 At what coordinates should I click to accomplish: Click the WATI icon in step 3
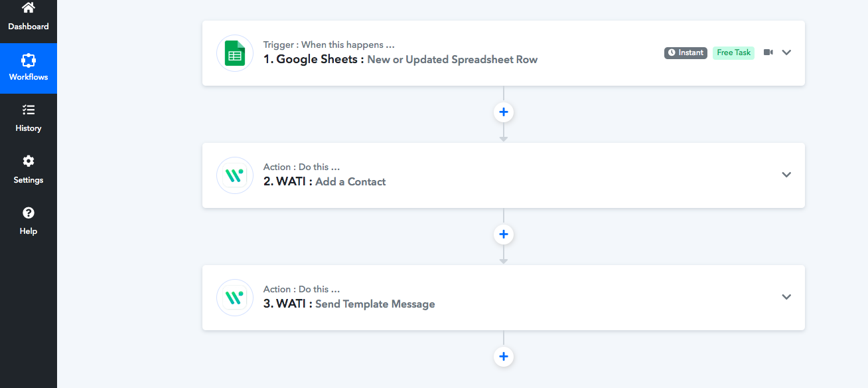pos(235,298)
